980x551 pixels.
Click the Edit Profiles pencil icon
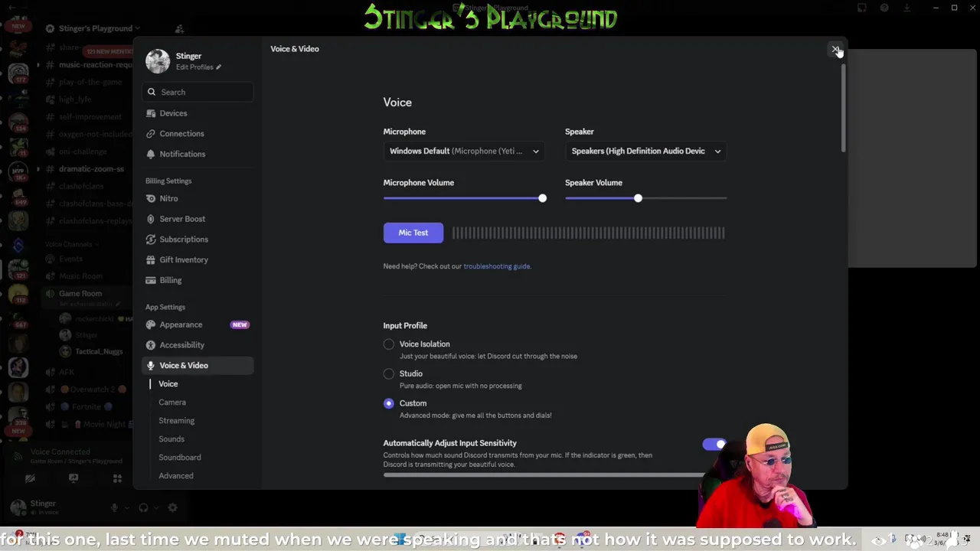point(218,67)
